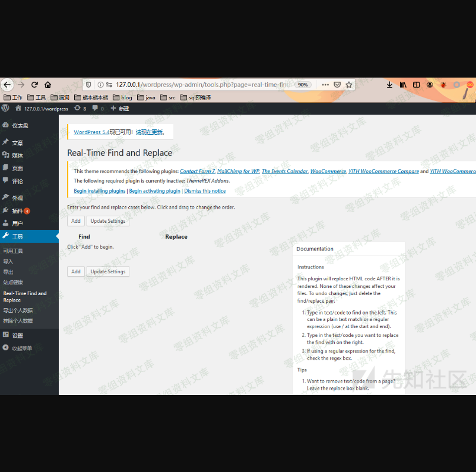
Task: Open the updates icon showing 8
Action: click(x=80, y=108)
